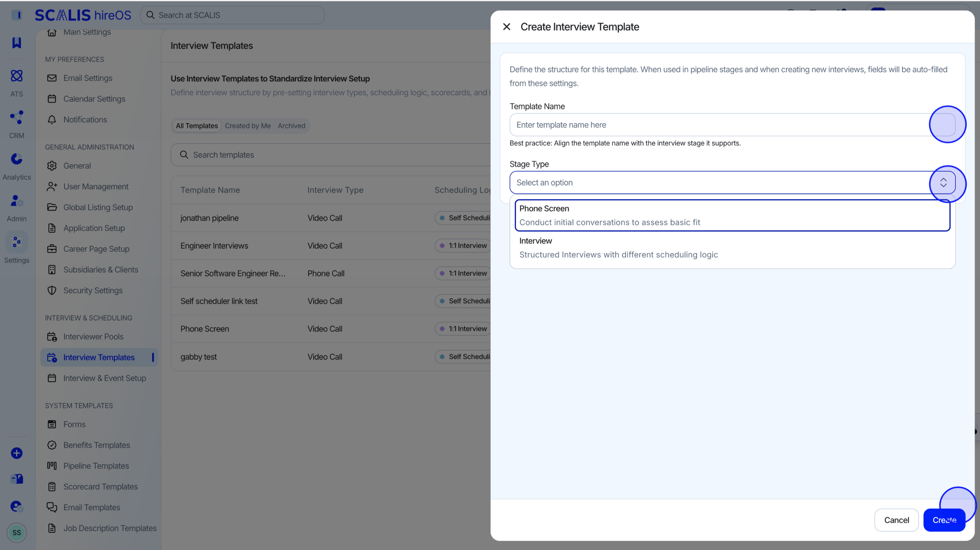Click the Subsidiaries & Clients building icon

52,270
